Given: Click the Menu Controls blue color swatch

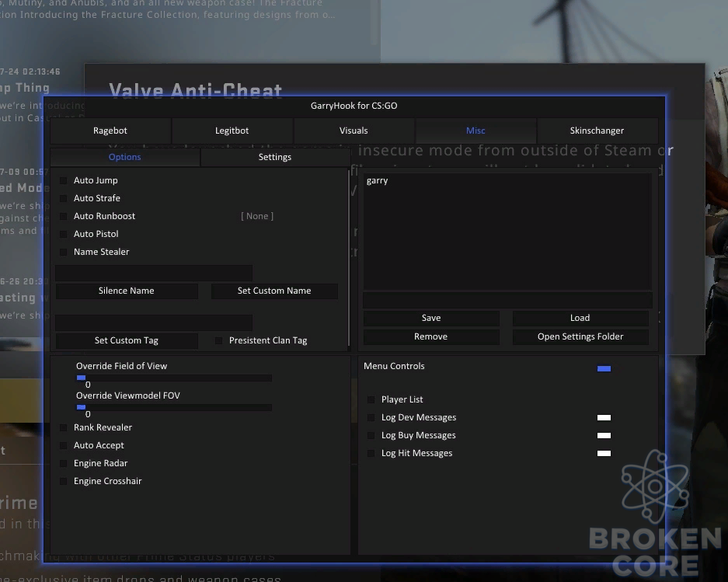Looking at the screenshot, I should coord(604,369).
